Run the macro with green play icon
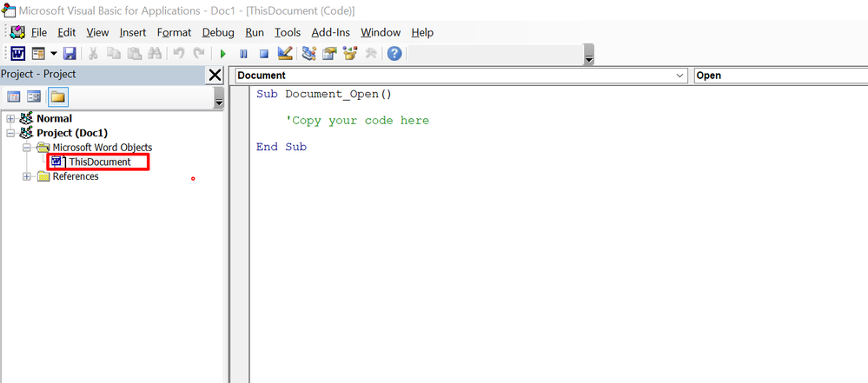 click(223, 54)
